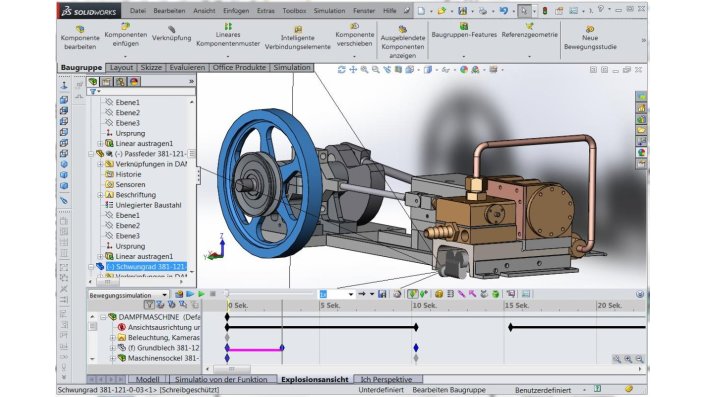The height and width of the screenshot is (397, 705).
Task: Open the FeatureManager tree tab icon
Action: 93,81
